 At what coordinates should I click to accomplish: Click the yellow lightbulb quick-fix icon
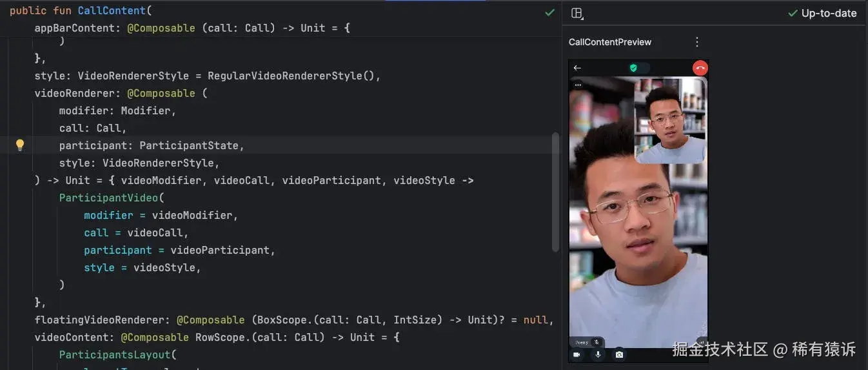pyautogui.click(x=20, y=145)
